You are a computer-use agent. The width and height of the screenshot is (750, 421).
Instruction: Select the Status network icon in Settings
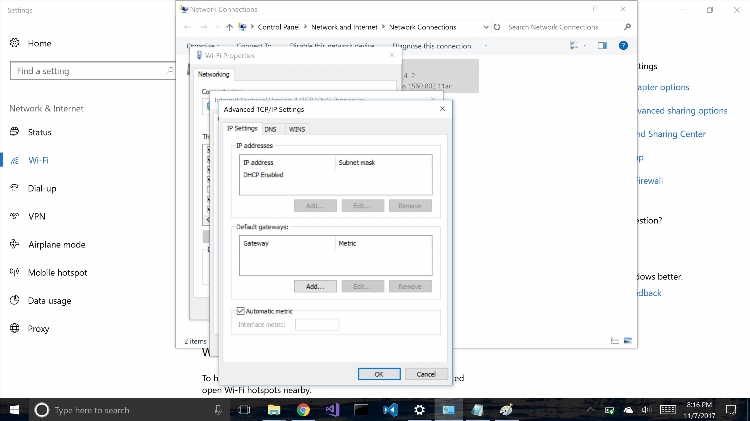point(15,132)
